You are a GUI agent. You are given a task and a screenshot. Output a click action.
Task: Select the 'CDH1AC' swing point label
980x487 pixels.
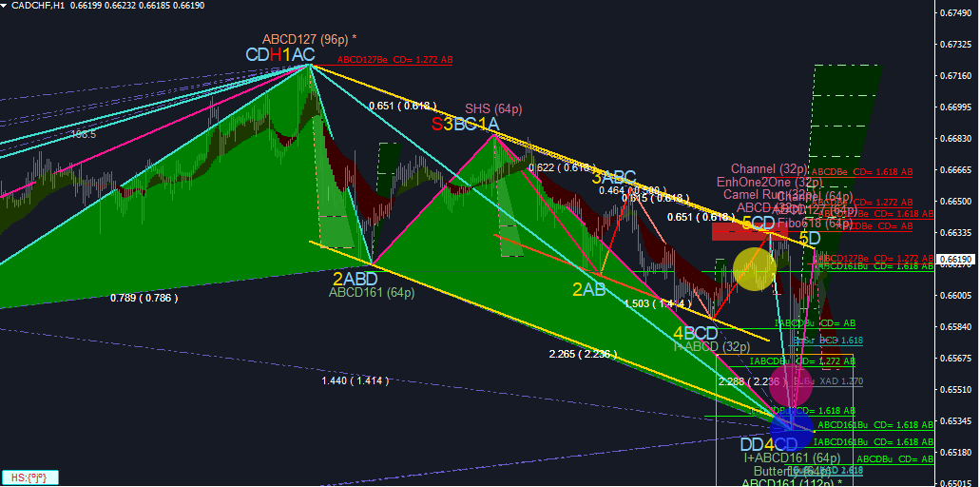pyautogui.click(x=280, y=55)
